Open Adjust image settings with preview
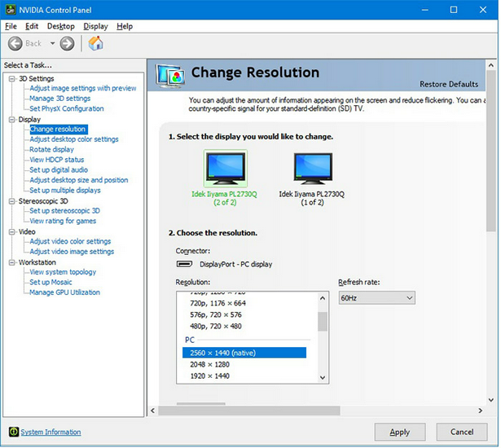Image resolution: width=501 pixels, height=448 pixels. pyautogui.click(x=83, y=88)
